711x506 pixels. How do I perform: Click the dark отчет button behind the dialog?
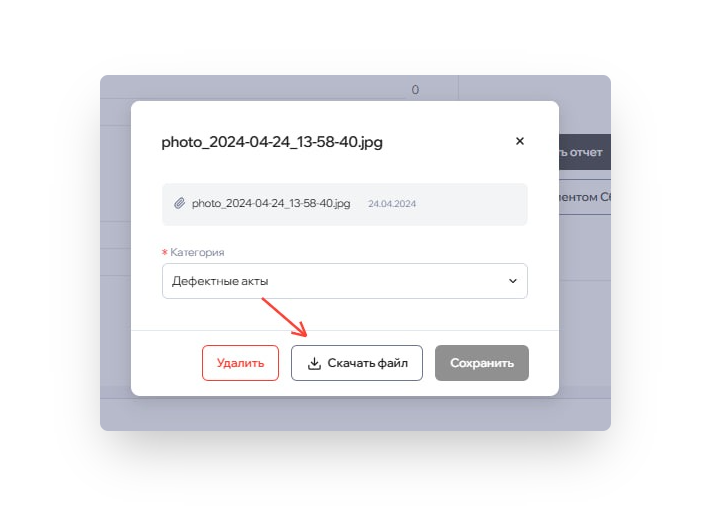[585, 152]
